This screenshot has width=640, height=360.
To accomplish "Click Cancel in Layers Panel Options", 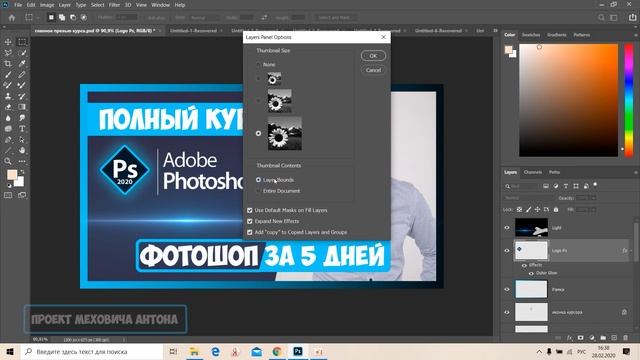I will click(x=373, y=70).
